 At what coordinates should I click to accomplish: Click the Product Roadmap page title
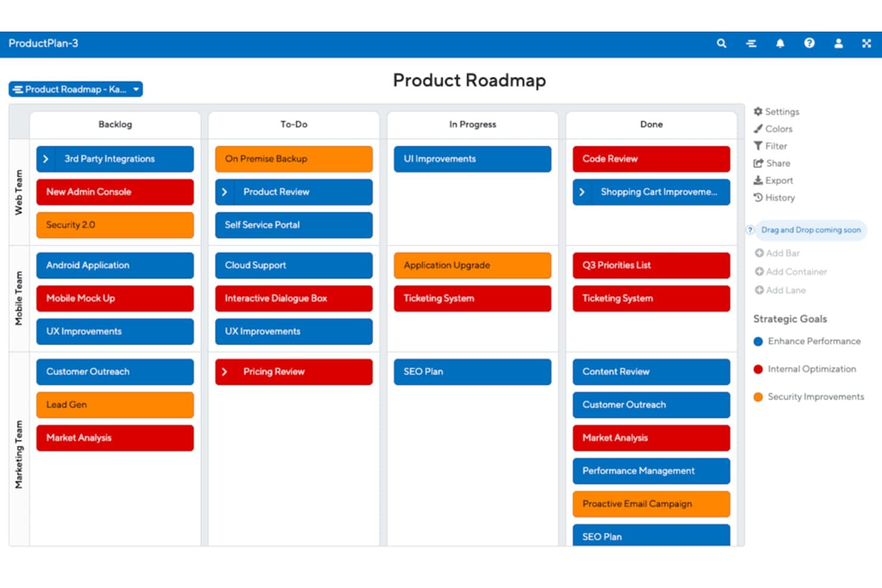pos(470,80)
